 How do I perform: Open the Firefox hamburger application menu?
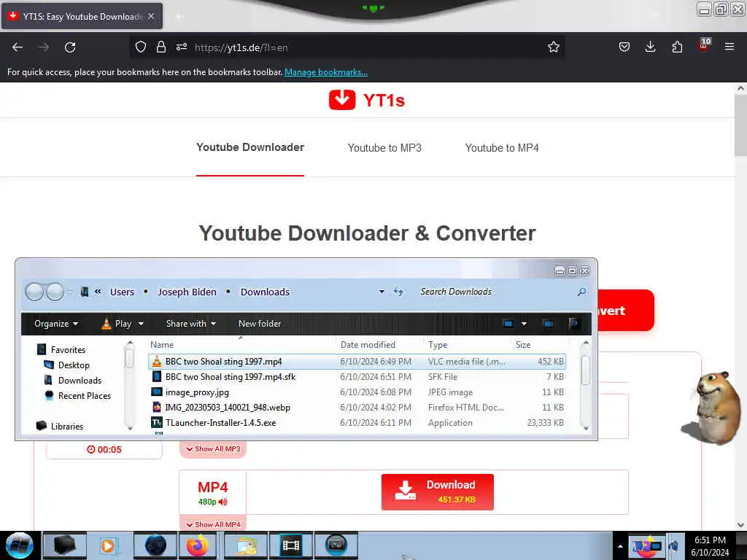coord(729,47)
